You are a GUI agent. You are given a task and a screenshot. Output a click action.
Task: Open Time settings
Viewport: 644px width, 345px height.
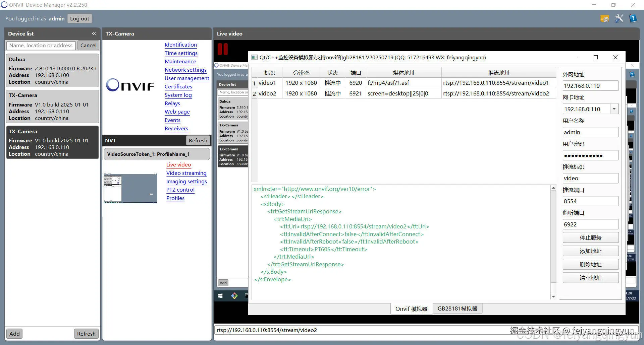(181, 53)
